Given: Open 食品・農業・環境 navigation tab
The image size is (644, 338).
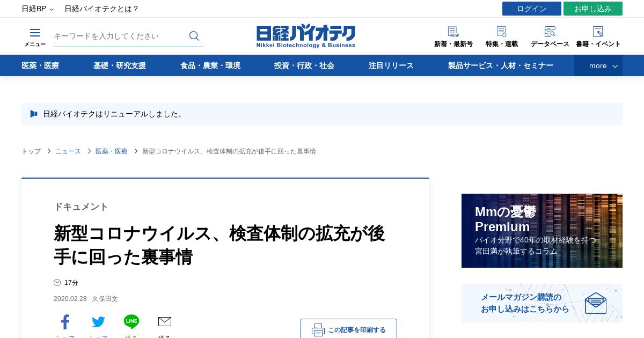Looking at the screenshot, I should [x=210, y=65].
